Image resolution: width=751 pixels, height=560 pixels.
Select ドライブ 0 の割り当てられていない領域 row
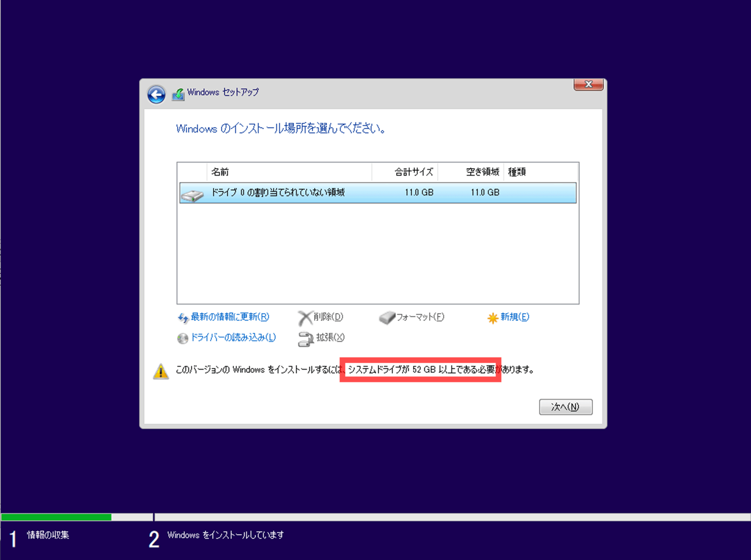378,193
